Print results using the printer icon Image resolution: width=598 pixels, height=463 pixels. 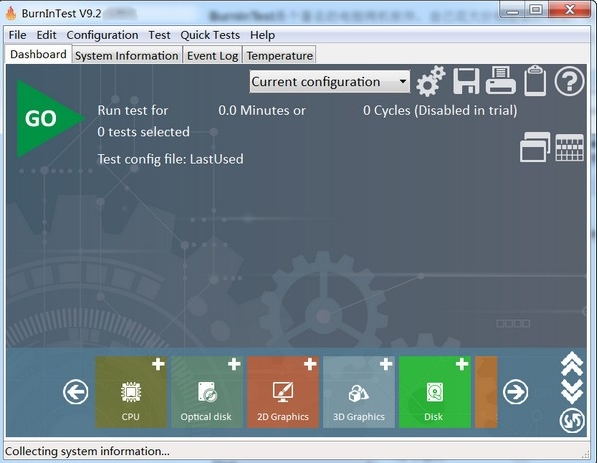pyautogui.click(x=501, y=80)
